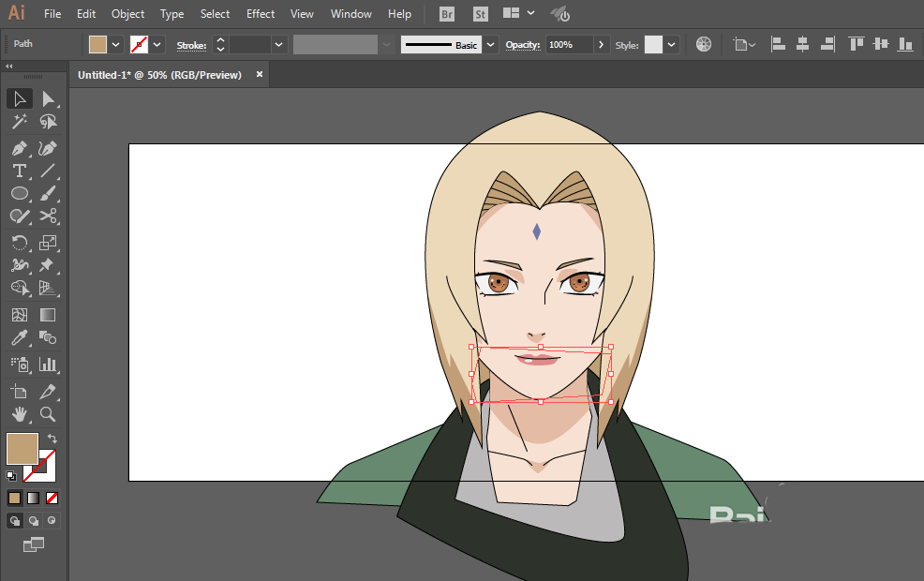Screen dimensions: 924x581
Task: Open the Edit menu
Action: [x=86, y=13]
